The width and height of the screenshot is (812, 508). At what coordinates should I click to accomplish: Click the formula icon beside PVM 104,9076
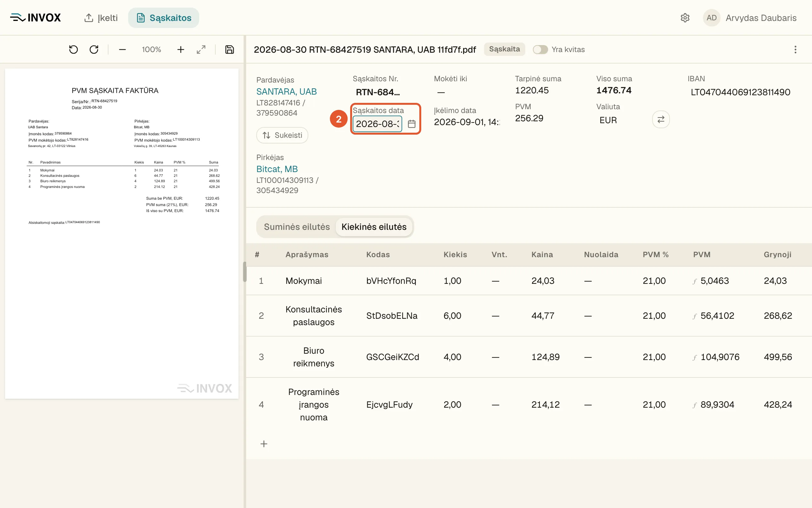(695, 358)
